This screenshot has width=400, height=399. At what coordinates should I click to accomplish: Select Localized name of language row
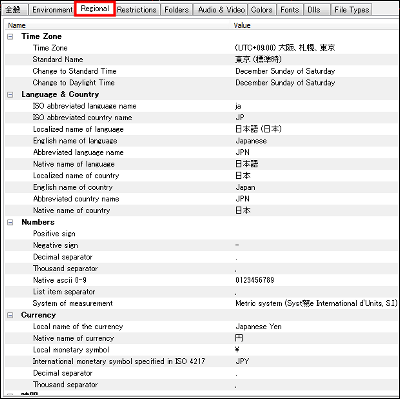pos(202,129)
